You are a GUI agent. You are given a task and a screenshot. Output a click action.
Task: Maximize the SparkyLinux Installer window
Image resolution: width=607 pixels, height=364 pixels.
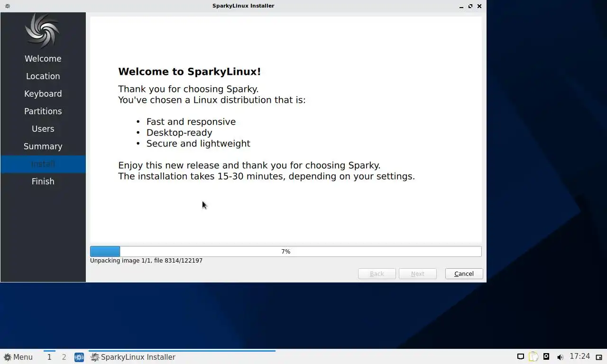470,6
